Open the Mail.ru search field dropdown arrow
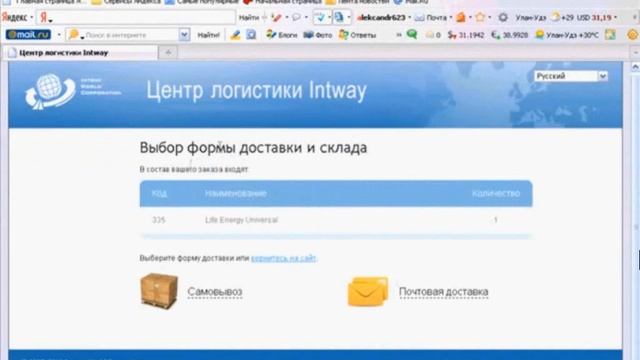Screen dimensions: 640x360 [184, 35]
